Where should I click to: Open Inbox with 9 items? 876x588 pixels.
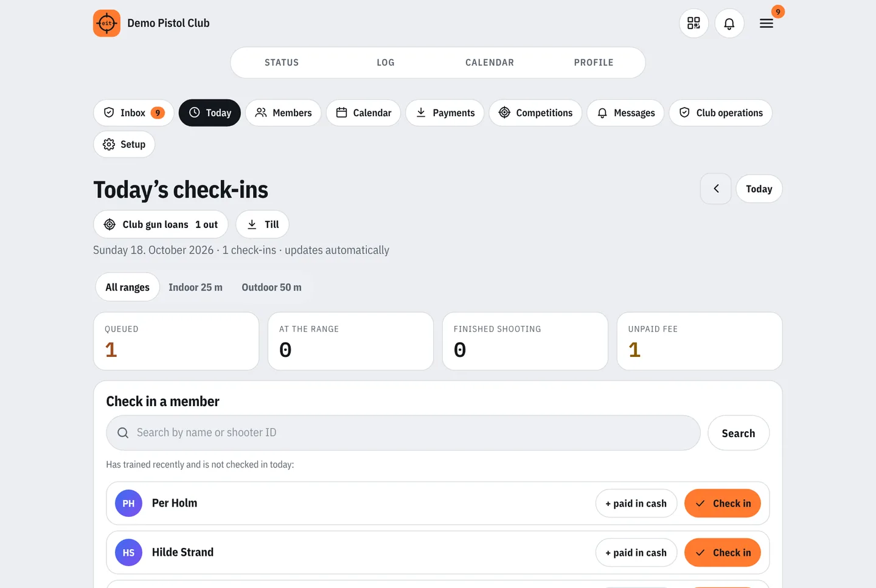134,112
